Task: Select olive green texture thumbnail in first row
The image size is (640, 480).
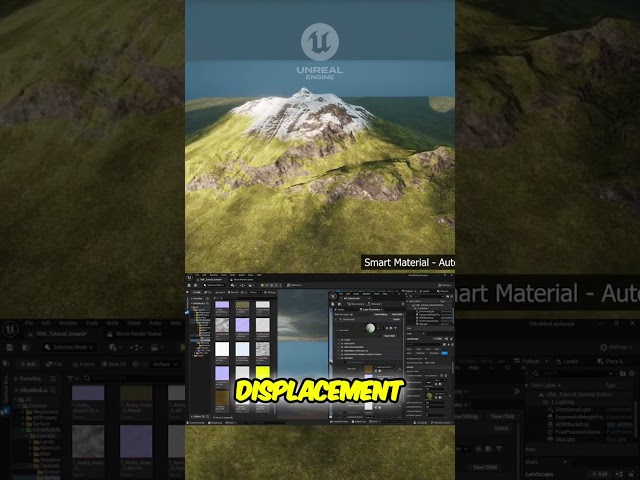Action: 242,304
